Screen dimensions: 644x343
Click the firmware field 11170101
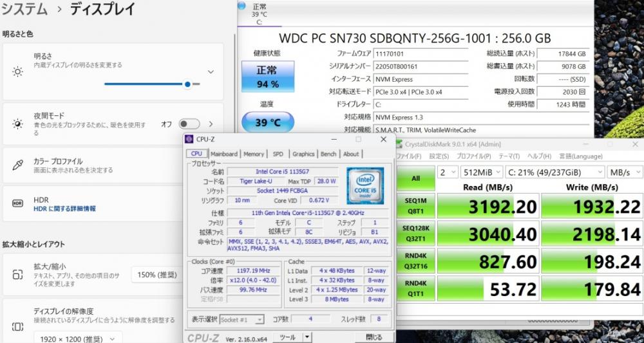pyautogui.click(x=421, y=53)
